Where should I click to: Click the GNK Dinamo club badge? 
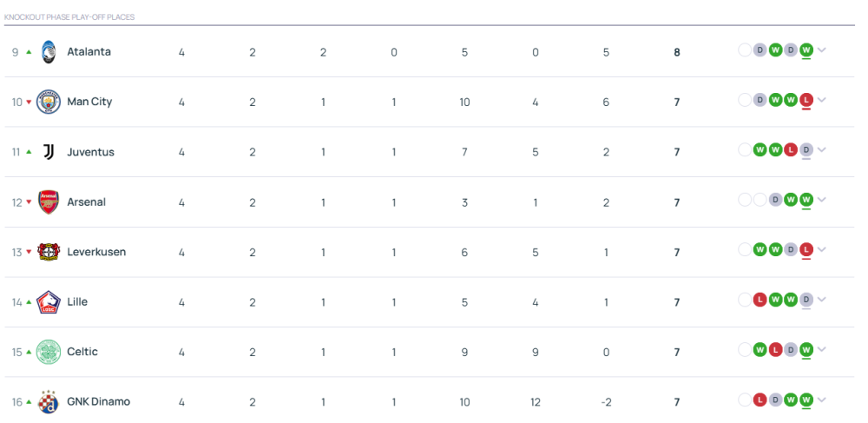[x=49, y=402]
